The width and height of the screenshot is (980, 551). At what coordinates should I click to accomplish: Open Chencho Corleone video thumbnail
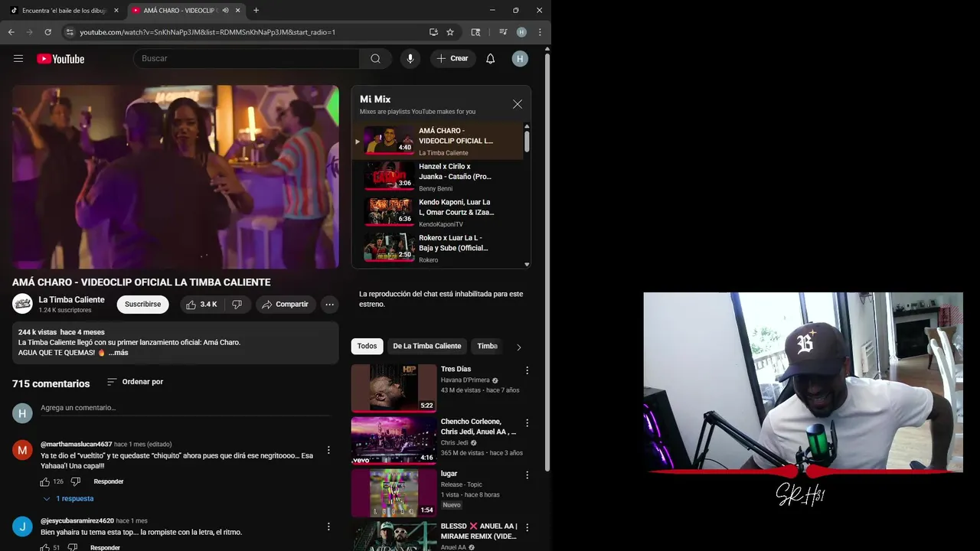pos(394,440)
